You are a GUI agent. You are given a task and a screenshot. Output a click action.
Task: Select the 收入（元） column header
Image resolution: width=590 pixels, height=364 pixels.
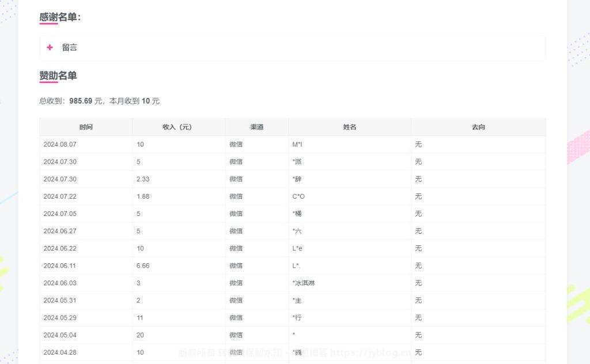tap(179, 127)
